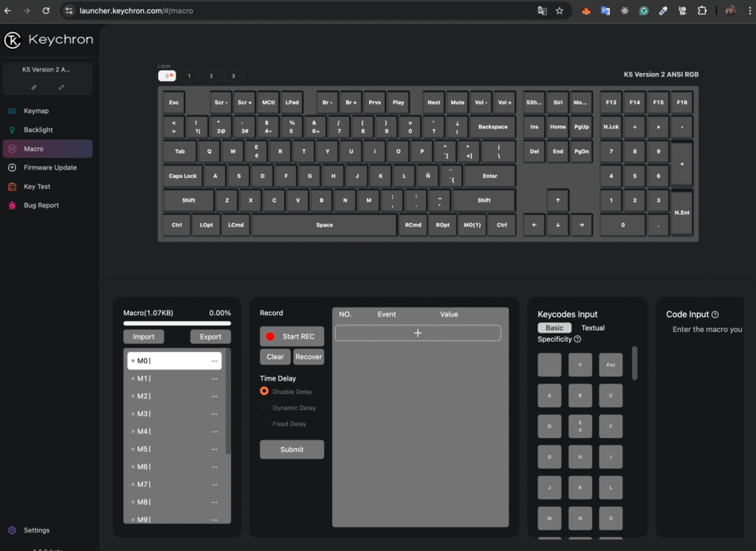Open the M7 macro options menu

point(215,484)
